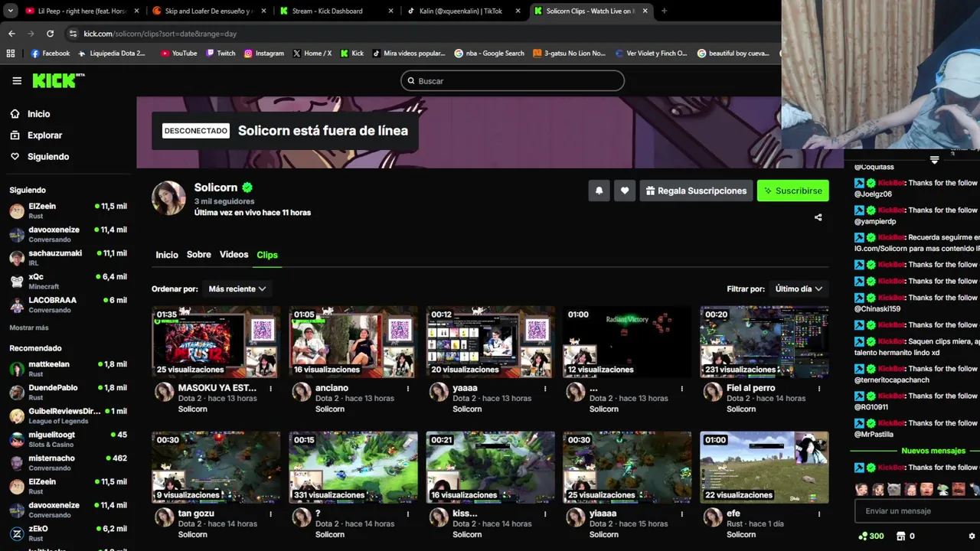This screenshot has height=551, width=980.
Task: Open options menu for efe clip
Action: coord(819,514)
